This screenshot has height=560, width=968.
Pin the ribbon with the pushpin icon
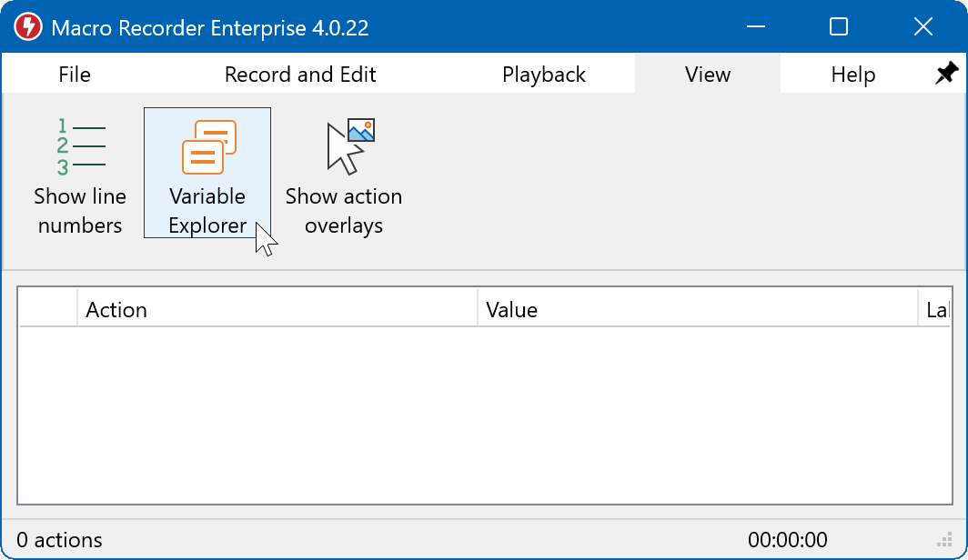946,75
